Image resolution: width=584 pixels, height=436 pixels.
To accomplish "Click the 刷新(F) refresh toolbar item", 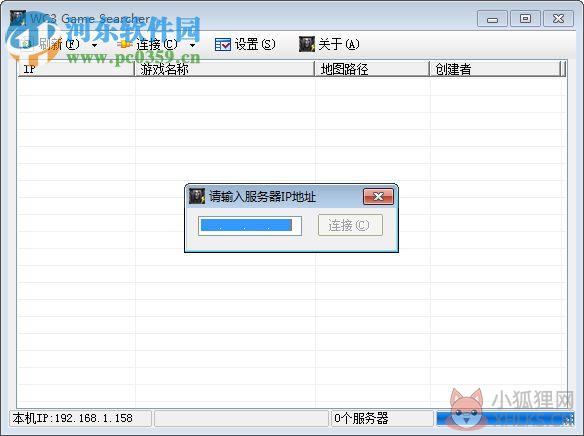I will point(51,45).
